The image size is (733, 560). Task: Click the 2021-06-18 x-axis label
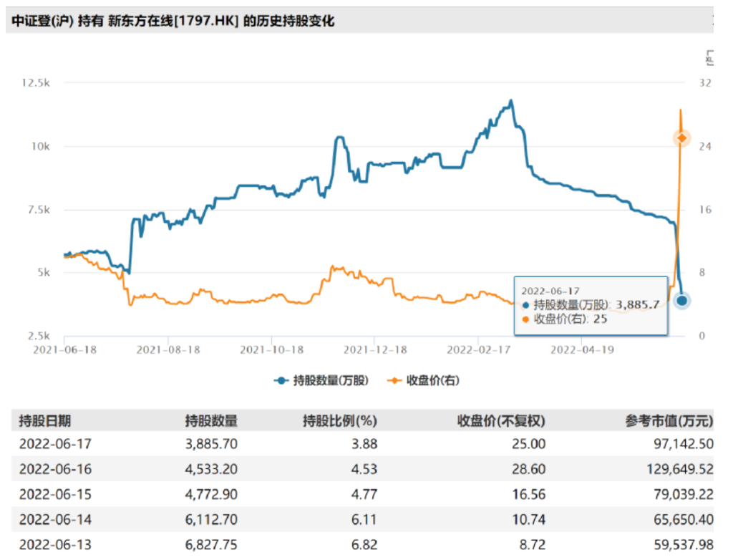[64, 349]
